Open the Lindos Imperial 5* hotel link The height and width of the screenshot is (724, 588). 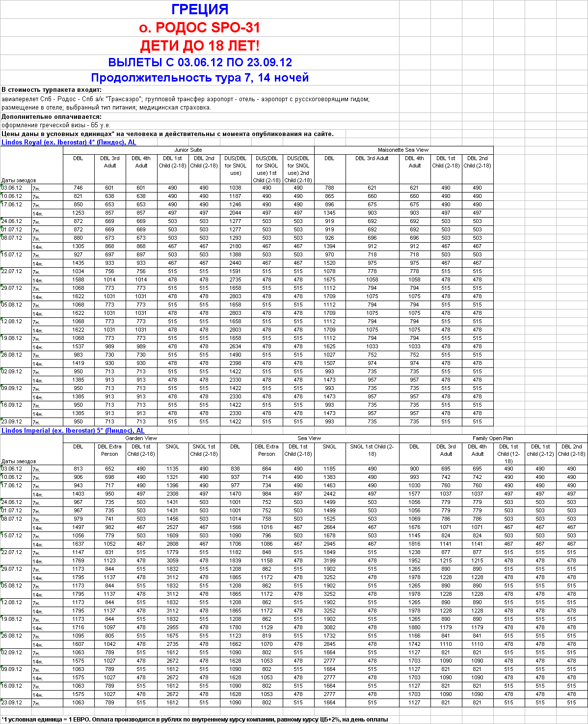[x=73, y=431]
